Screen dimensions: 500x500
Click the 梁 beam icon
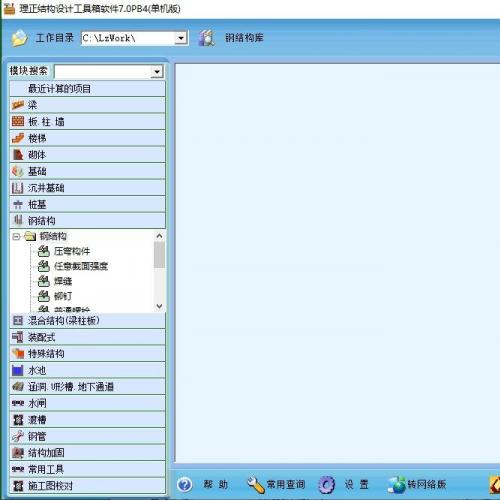point(18,105)
